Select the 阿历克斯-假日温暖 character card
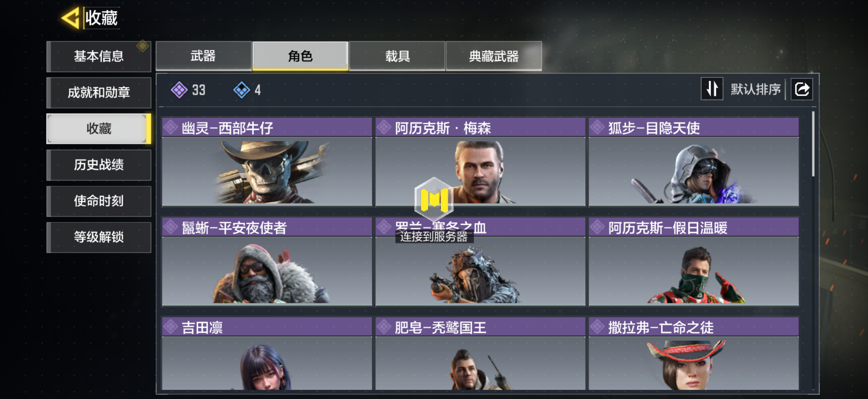The width and height of the screenshot is (868, 399). [x=694, y=262]
